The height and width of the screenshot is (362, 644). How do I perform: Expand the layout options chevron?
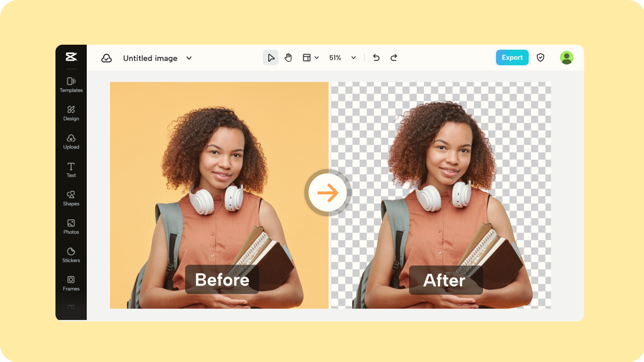317,58
